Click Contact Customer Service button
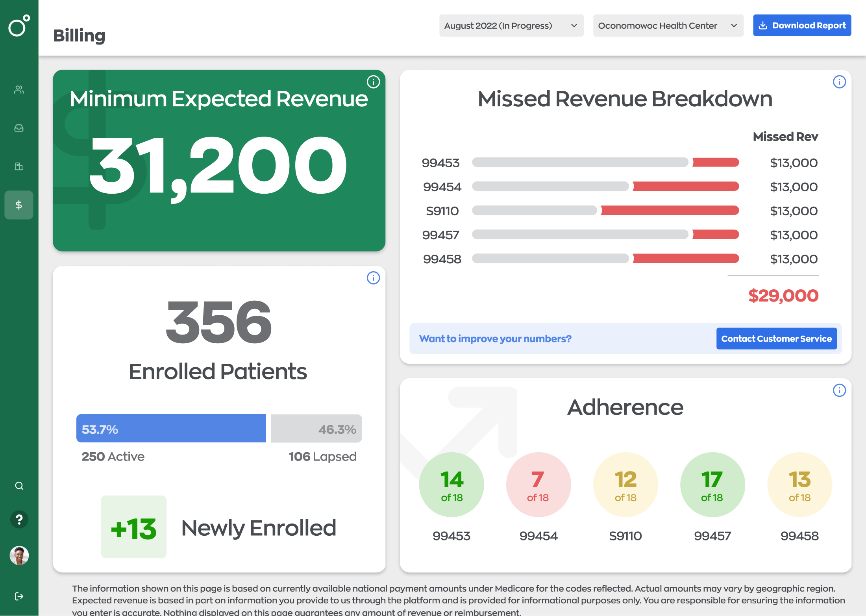 click(776, 339)
